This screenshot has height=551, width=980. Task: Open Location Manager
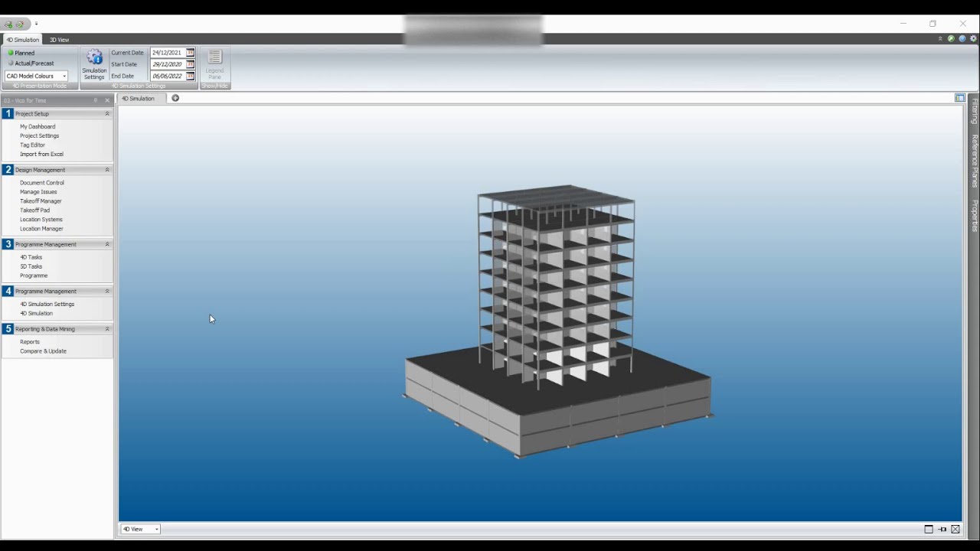[41, 229]
